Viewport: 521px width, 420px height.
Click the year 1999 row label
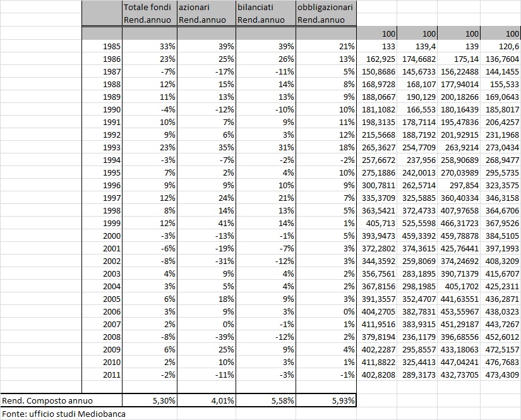(101, 241)
